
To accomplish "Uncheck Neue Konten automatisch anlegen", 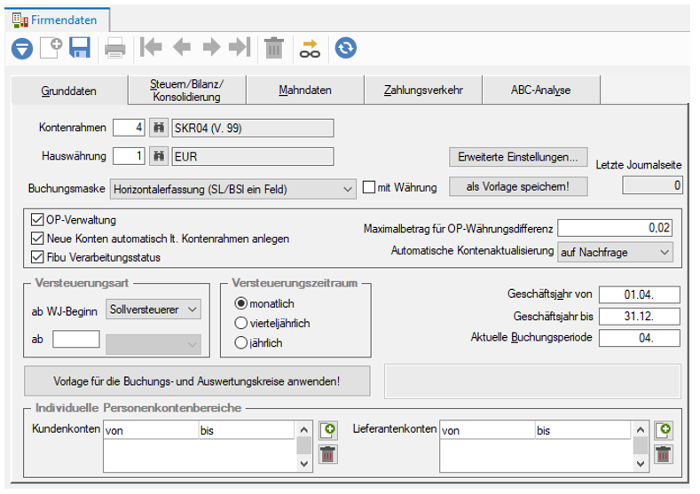I will pos(37,238).
